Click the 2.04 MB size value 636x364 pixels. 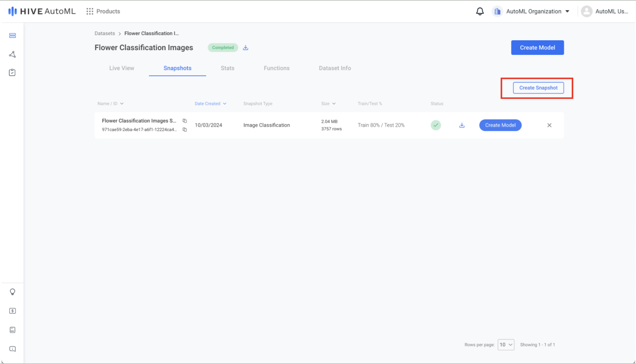tap(329, 122)
